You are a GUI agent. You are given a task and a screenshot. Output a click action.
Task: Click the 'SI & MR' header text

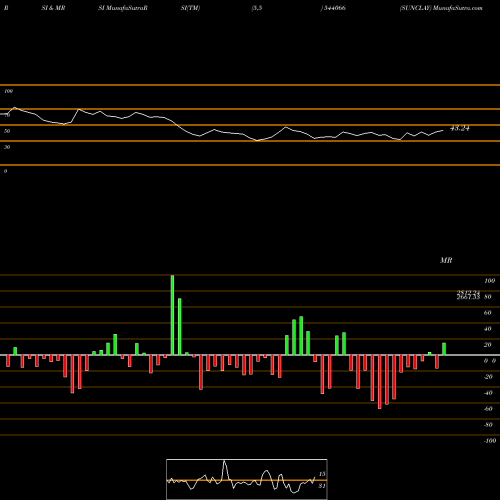tap(53, 8)
